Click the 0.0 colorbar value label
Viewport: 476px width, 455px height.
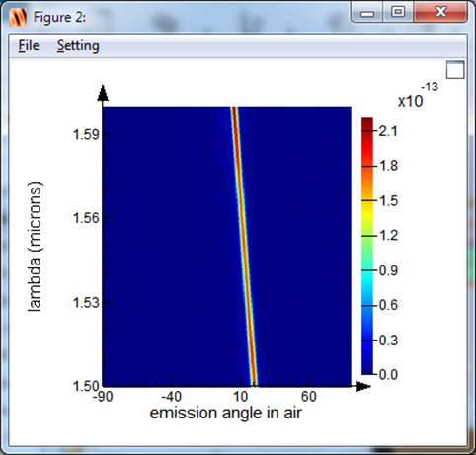point(388,374)
